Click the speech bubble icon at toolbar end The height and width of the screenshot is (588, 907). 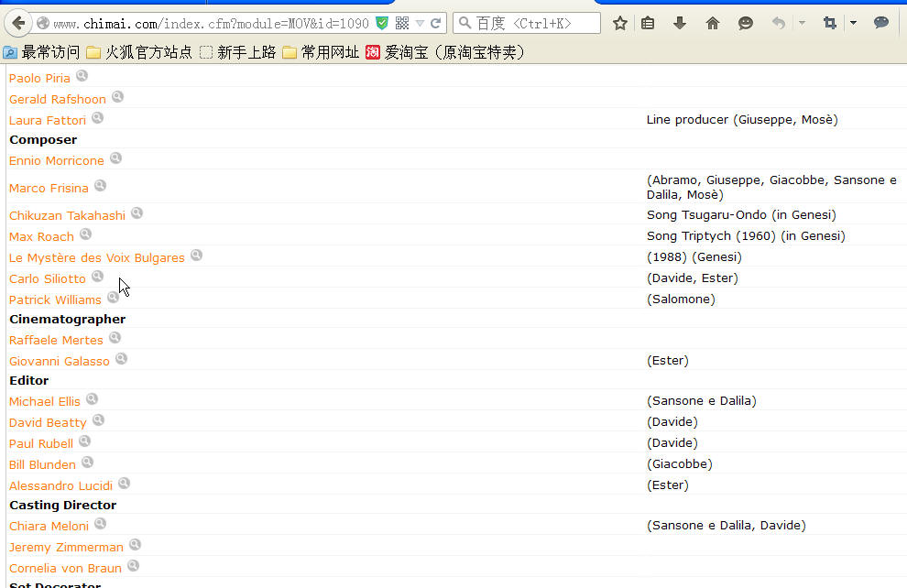click(x=881, y=23)
